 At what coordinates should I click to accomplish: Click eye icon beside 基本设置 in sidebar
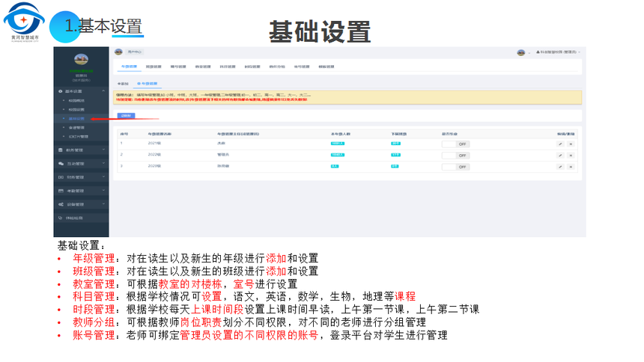click(x=61, y=91)
